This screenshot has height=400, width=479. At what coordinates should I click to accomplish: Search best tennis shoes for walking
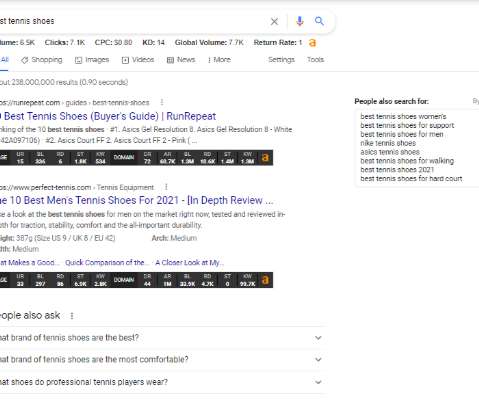(x=407, y=161)
